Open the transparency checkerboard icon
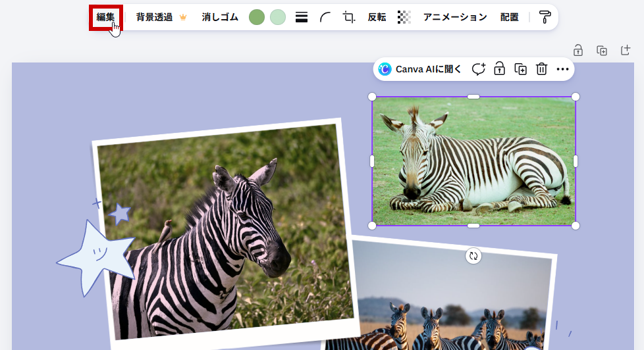 404,17
